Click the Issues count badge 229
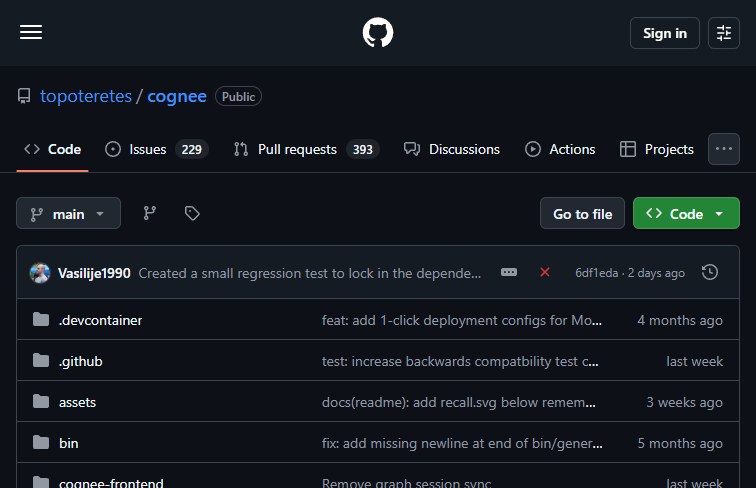Screen dimensions: 756x488 (x=191, y=149)
